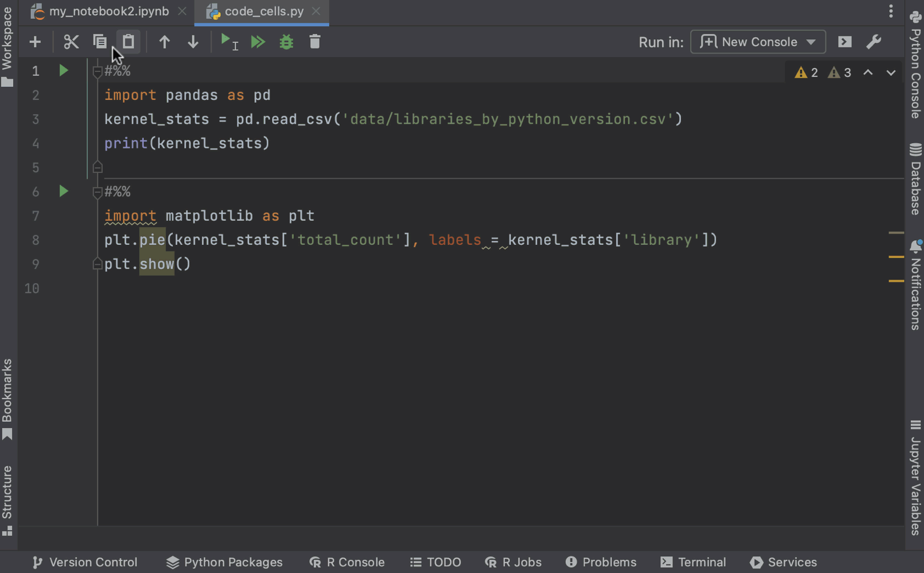Move the cell down with the arrow

pyautogui.click(x=193, y=42)
